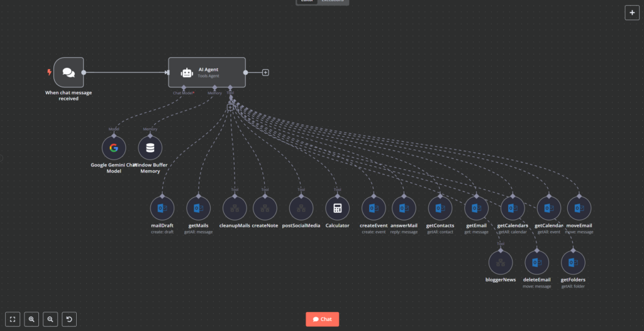The height and width of the screenshot is (331, 644).
Task: Open the Calculator tool node
Action: 337,208
